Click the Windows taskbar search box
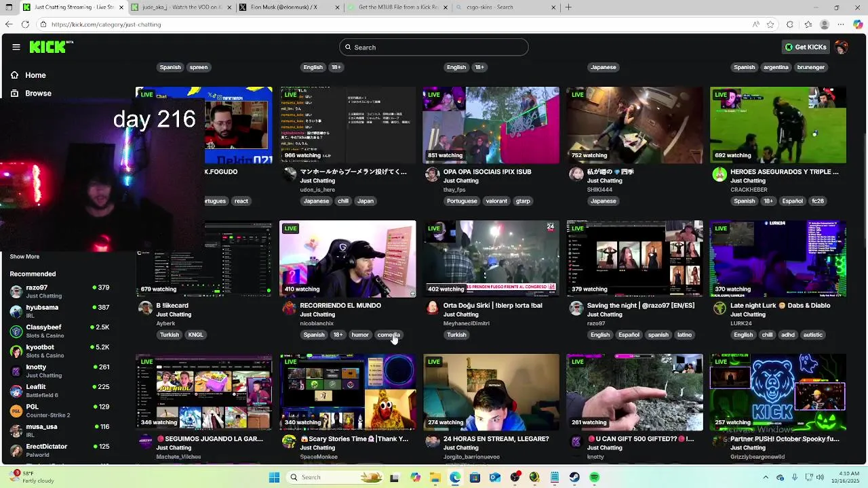Screen dimensions: 868x488 tap(336, 477)
